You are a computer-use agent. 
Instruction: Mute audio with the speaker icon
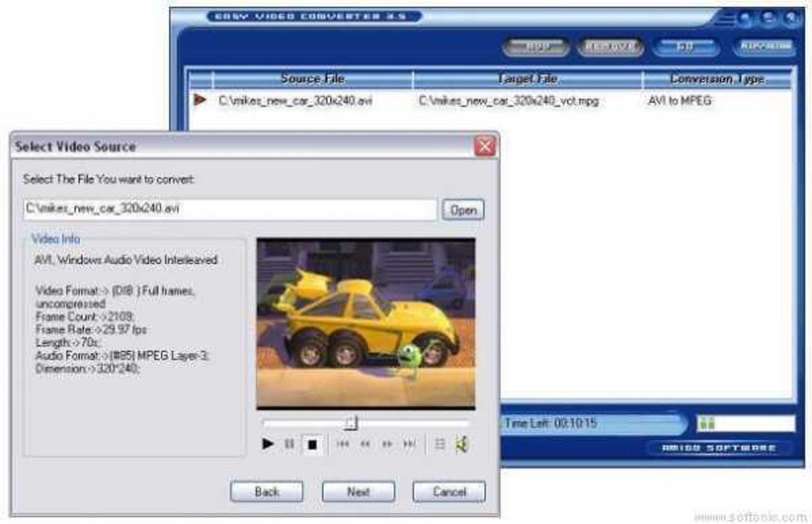462,444
